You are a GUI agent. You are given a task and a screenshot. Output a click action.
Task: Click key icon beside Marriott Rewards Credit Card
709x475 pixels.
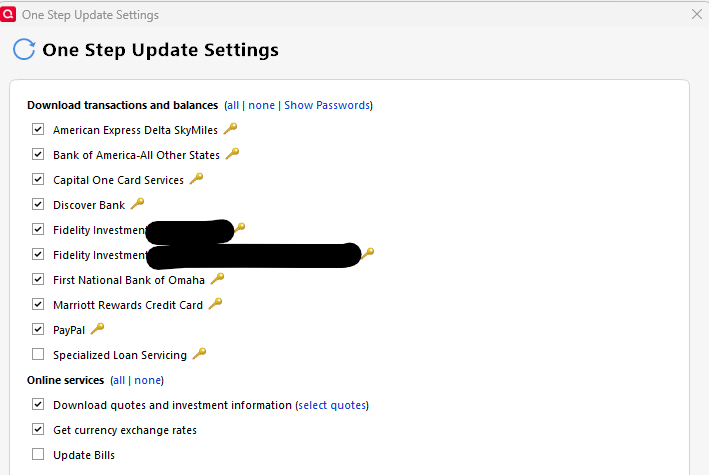coord(215,304)
